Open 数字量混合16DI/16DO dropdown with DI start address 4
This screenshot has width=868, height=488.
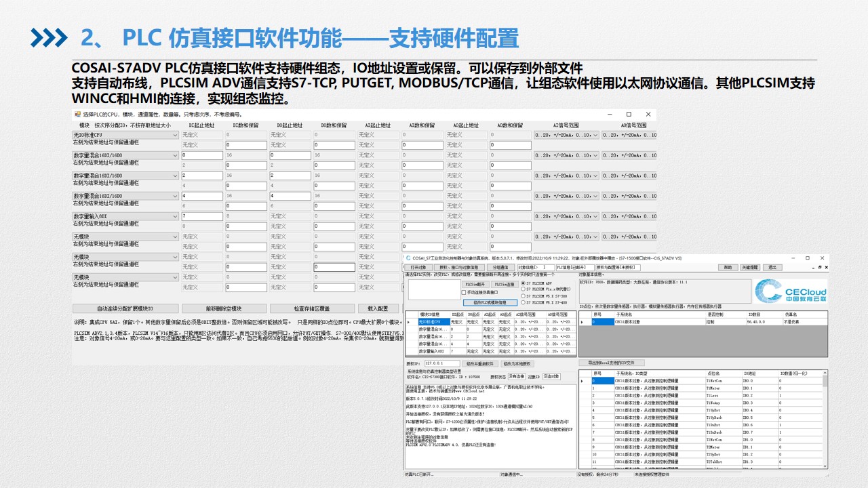[x=125, y=196]
